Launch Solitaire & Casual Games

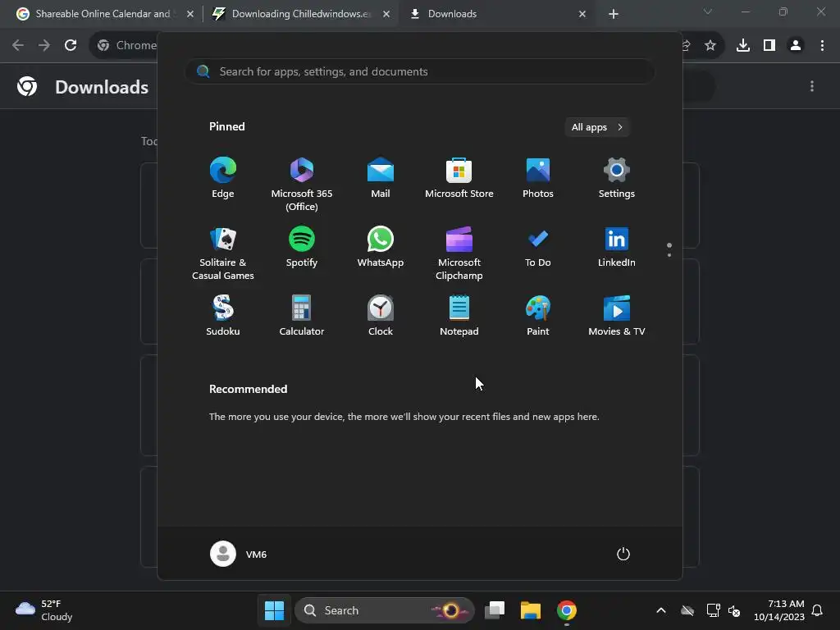pyautogui.click(x=223, y=253)
